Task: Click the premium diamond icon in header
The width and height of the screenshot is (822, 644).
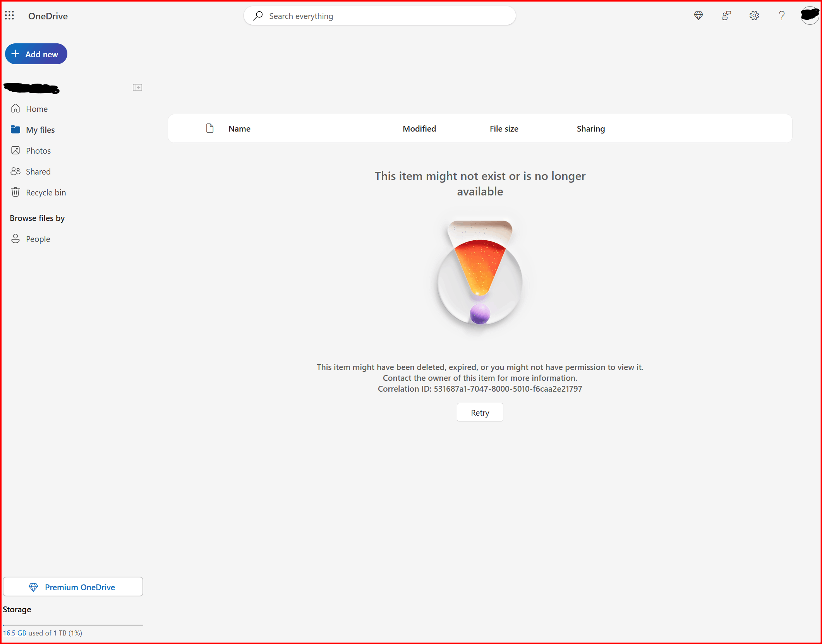Action: pos(698,16)
